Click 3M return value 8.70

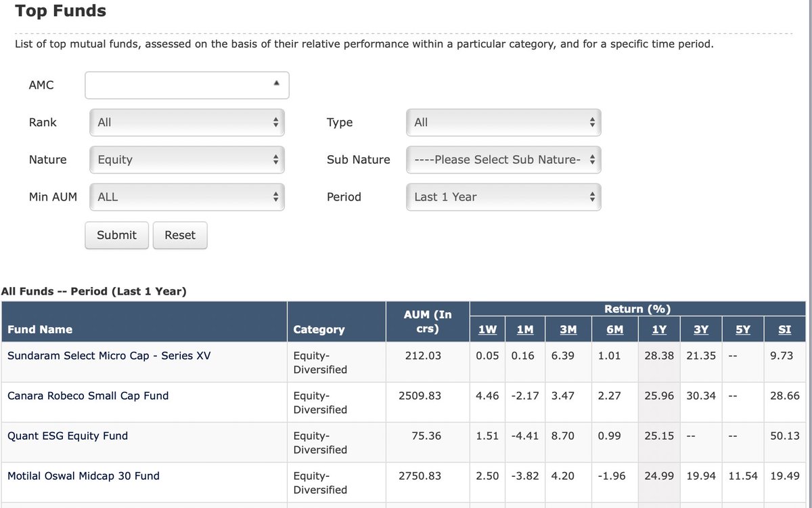(563, 436)
